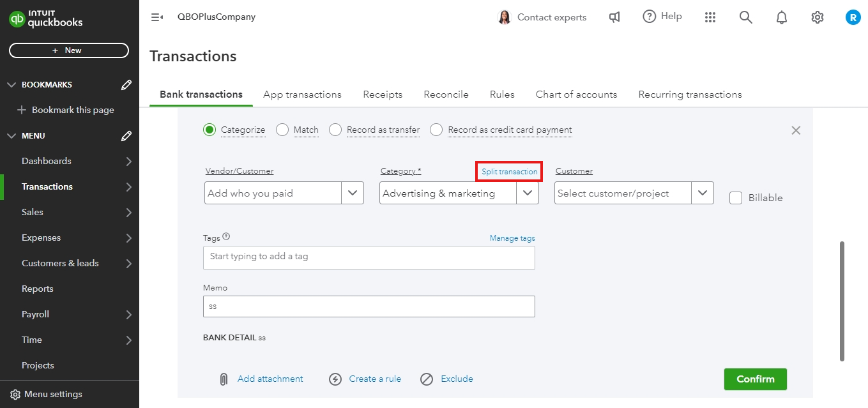
Task: Select the Bank transactions tab
Action: [201, 94]
